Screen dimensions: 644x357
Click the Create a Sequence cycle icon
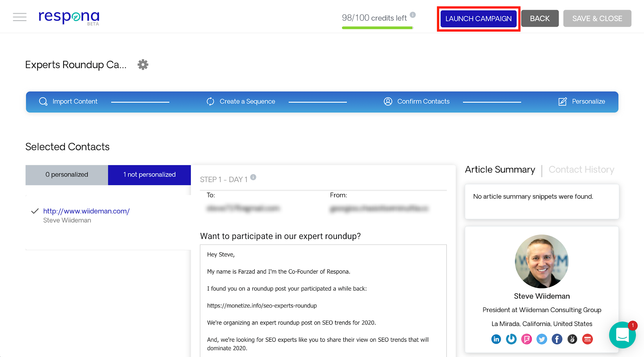tap(211, 102)
